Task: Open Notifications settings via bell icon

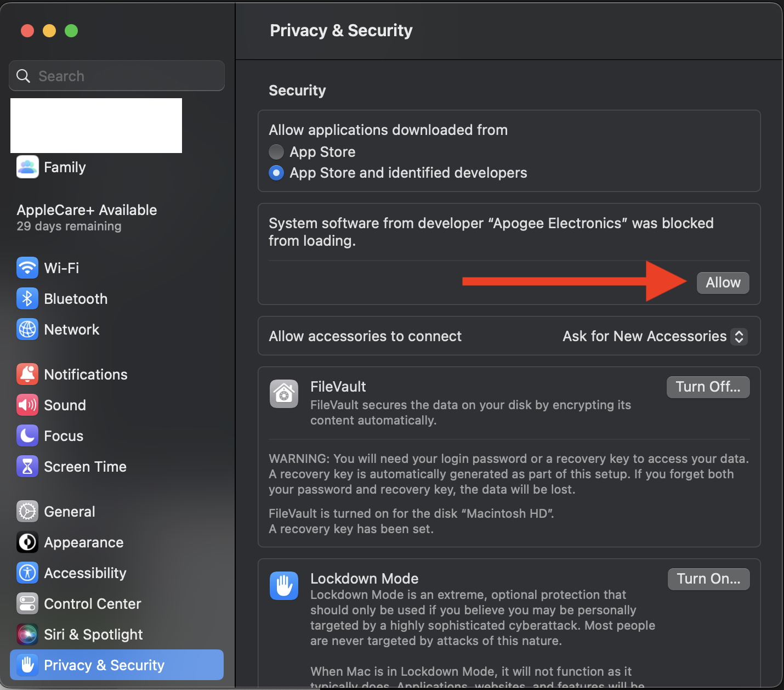Action: 27,374
